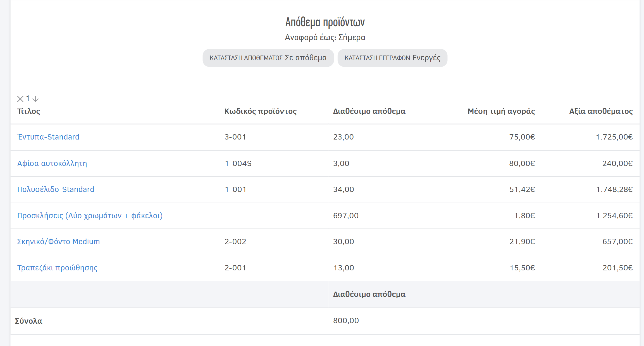Click average price 51,42€
644x346 pixels.
(x=522, y=189)
